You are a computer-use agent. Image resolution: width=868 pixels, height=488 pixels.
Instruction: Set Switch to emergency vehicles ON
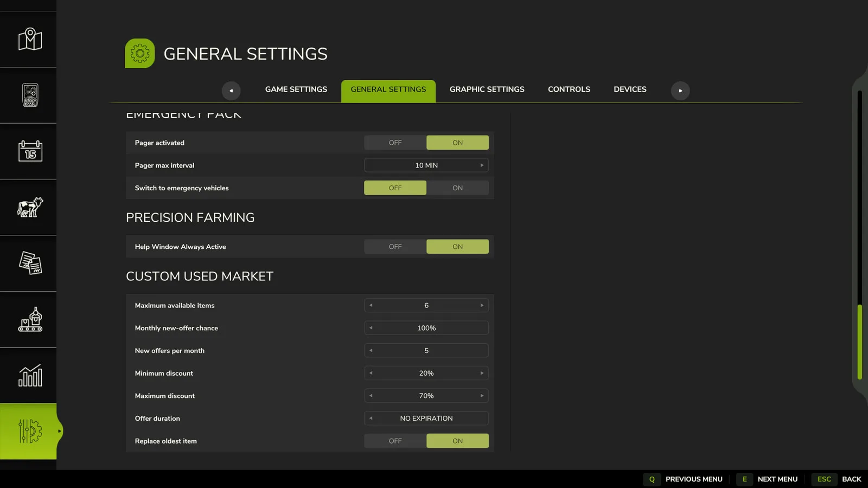[457, 188]
